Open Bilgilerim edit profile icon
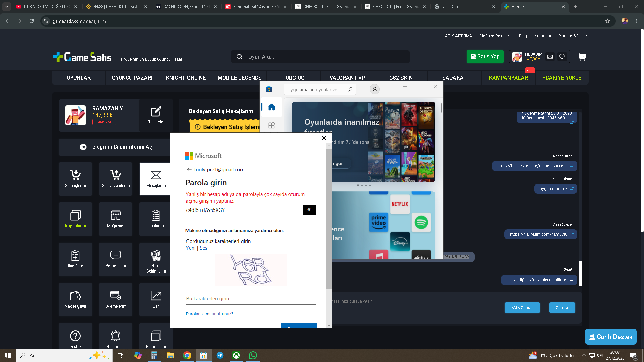Viewport: 644px width, 362px height. (156, 115)
